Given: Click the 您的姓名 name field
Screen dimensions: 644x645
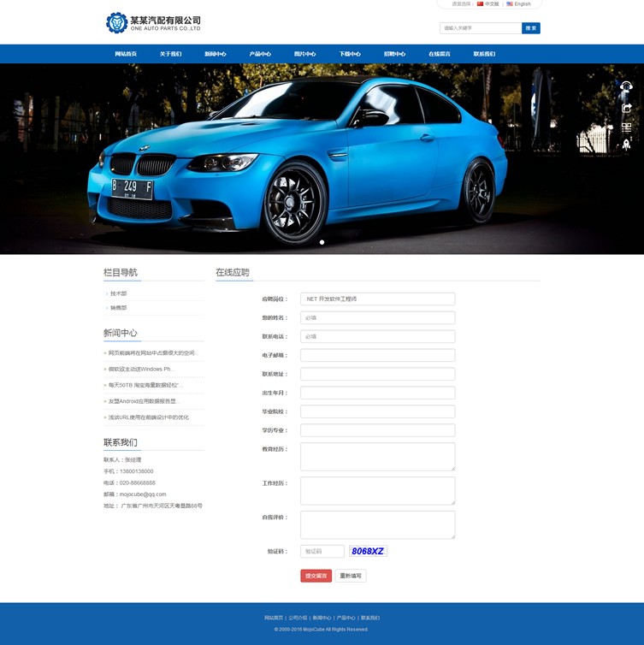Looking at the screenshot, I should 377,317.
